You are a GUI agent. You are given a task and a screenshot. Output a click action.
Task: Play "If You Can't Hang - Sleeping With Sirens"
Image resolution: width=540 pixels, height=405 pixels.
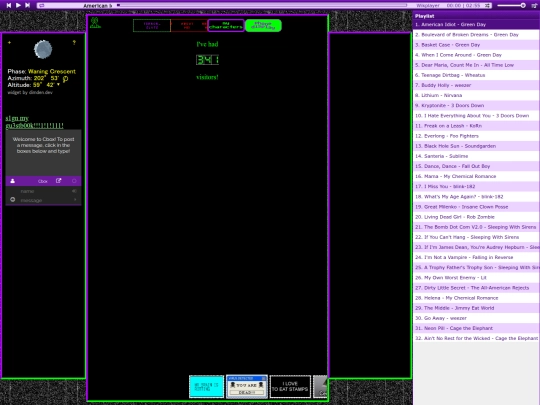[476, 237]
